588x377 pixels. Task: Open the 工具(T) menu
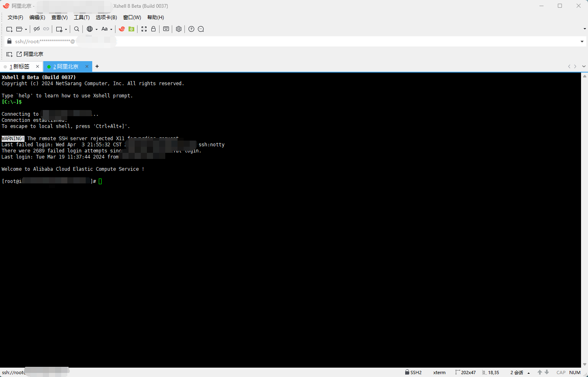pos(81,17)
